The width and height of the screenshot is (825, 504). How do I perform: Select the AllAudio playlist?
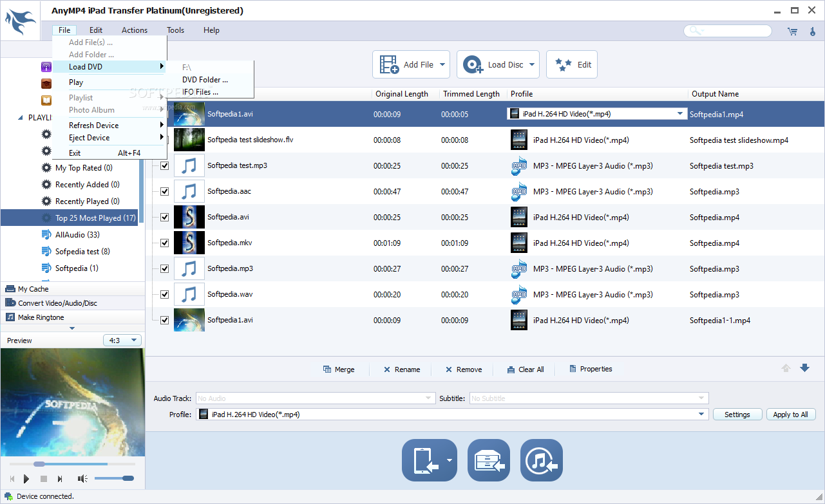[x=77, y=235]
